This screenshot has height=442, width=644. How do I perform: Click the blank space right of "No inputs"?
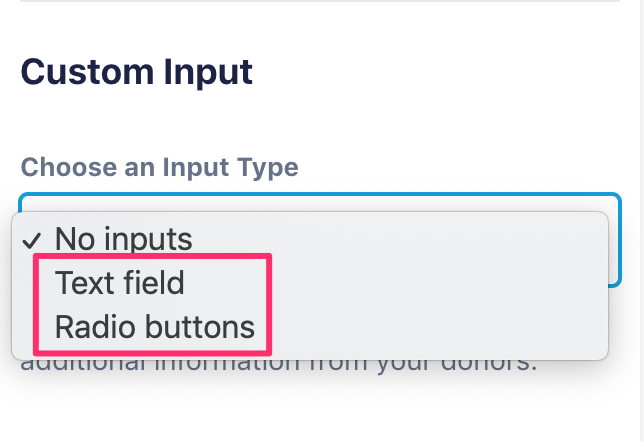coord(400,239)
